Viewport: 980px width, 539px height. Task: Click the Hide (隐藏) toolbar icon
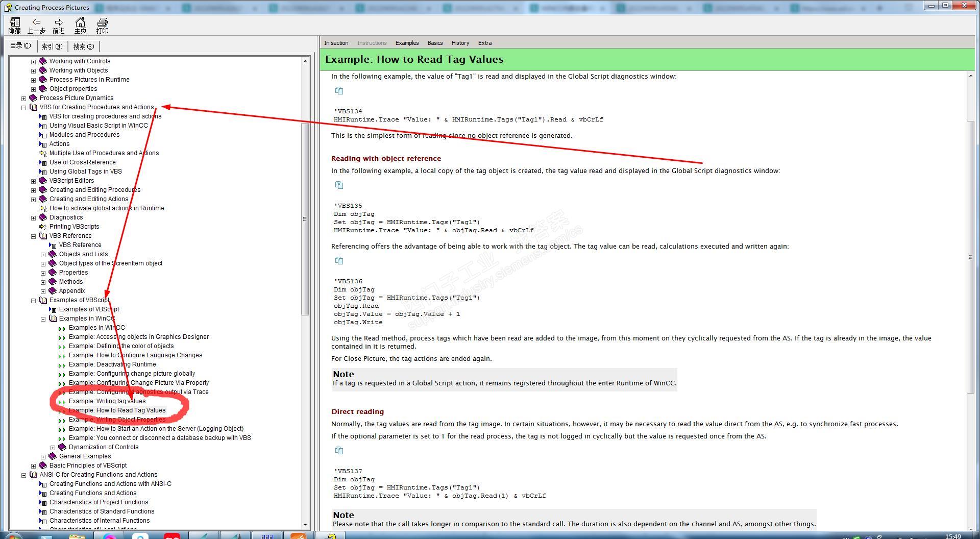(x=14, y=22)
